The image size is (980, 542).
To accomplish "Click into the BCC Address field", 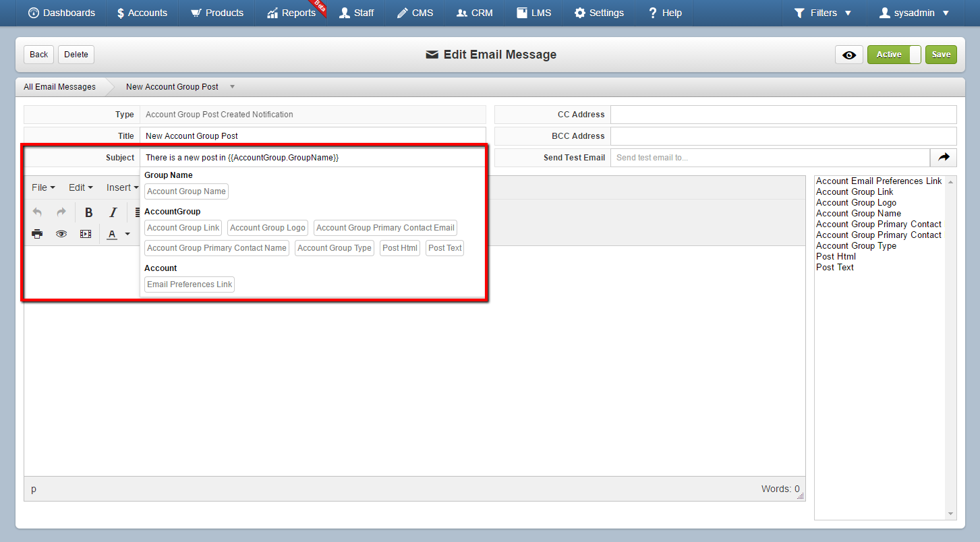I will click(783, 136).
